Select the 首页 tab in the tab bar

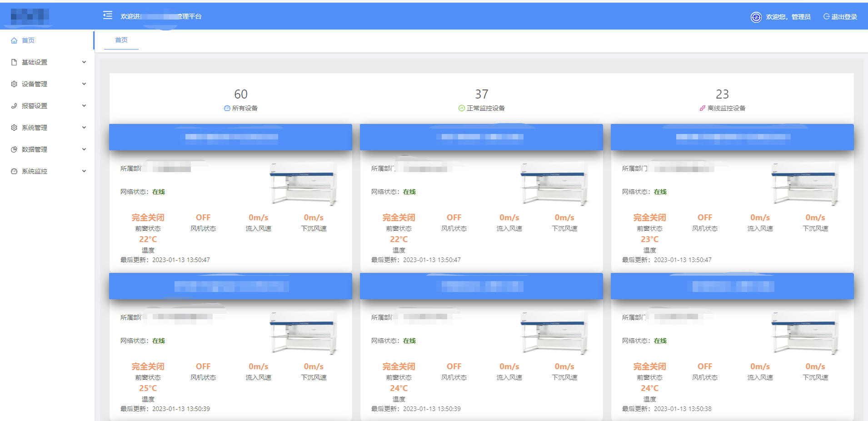[x=121, y=40]
